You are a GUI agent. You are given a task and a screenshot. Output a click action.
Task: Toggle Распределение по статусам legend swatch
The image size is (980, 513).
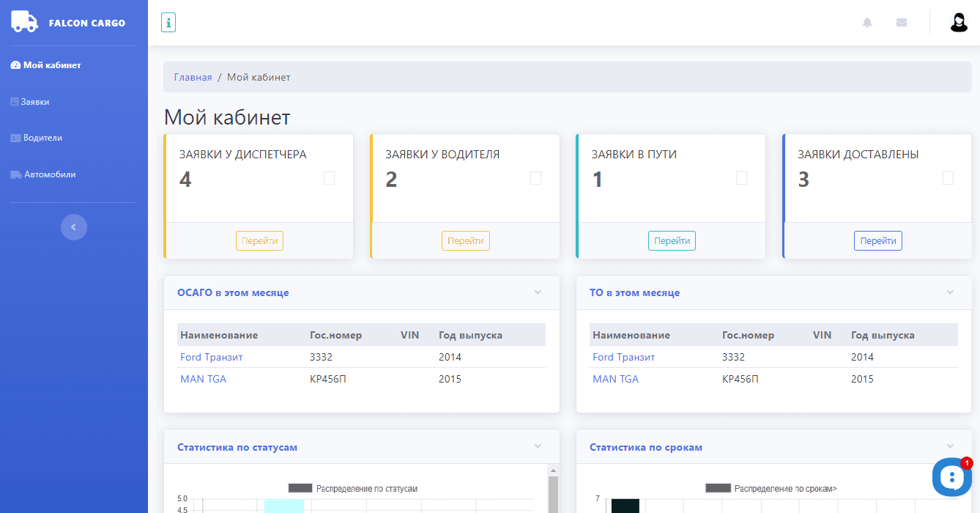click(300, 488)
